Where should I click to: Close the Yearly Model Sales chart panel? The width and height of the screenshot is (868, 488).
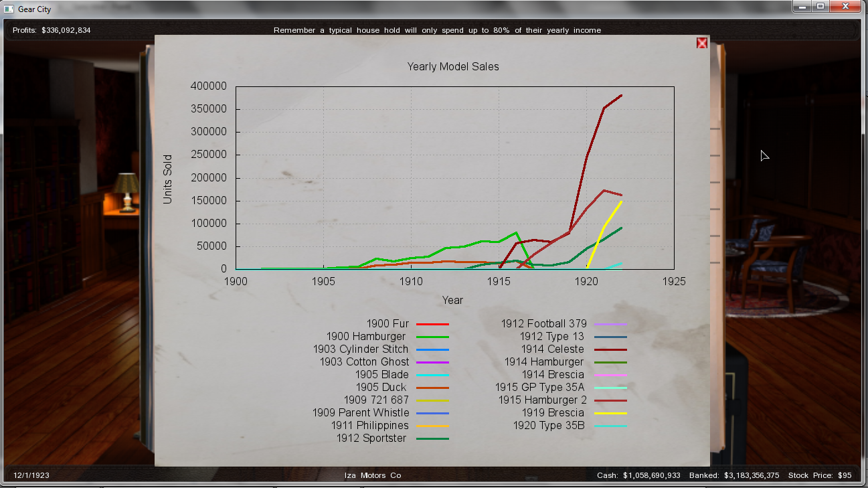(701, 43)
